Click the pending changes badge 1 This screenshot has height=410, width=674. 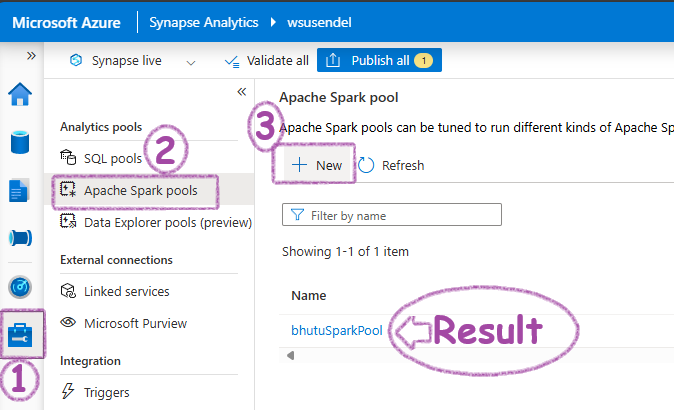[x=423, y=61]
